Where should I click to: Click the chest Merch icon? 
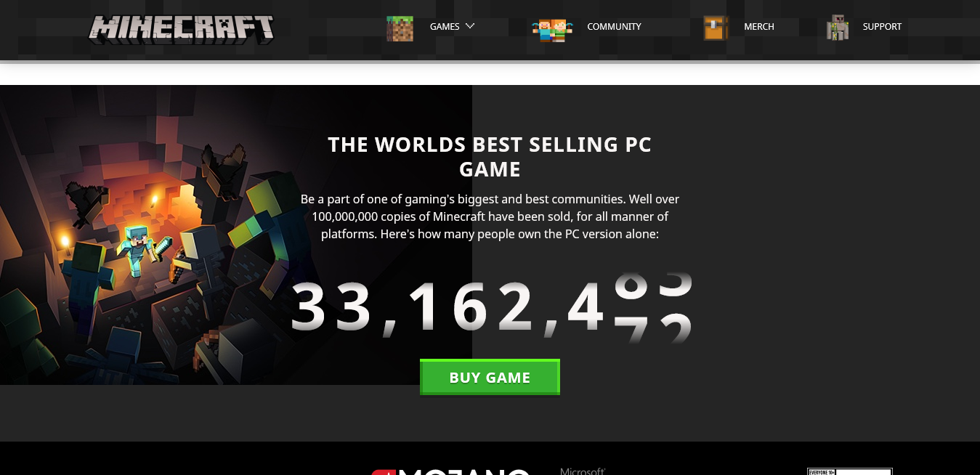point(716,28)
